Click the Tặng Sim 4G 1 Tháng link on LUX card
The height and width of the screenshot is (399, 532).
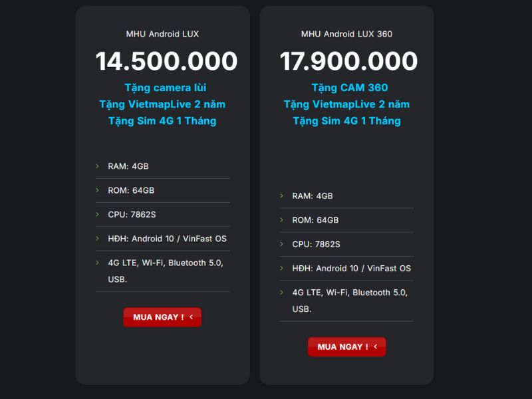(163, 120)
